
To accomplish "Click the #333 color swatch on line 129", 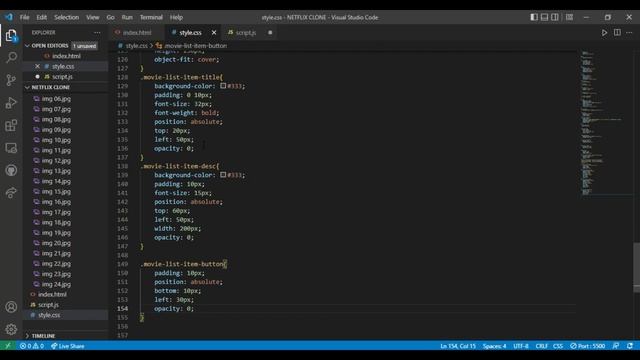I will click(223, 86).
